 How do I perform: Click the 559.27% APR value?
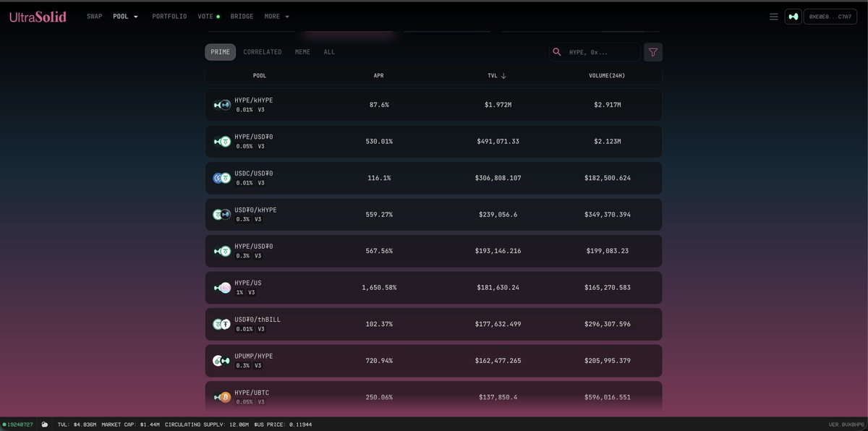coord(379,214)
